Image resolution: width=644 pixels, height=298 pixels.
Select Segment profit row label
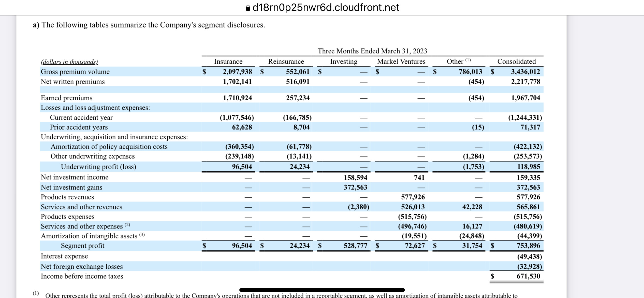tap(83, 246)
